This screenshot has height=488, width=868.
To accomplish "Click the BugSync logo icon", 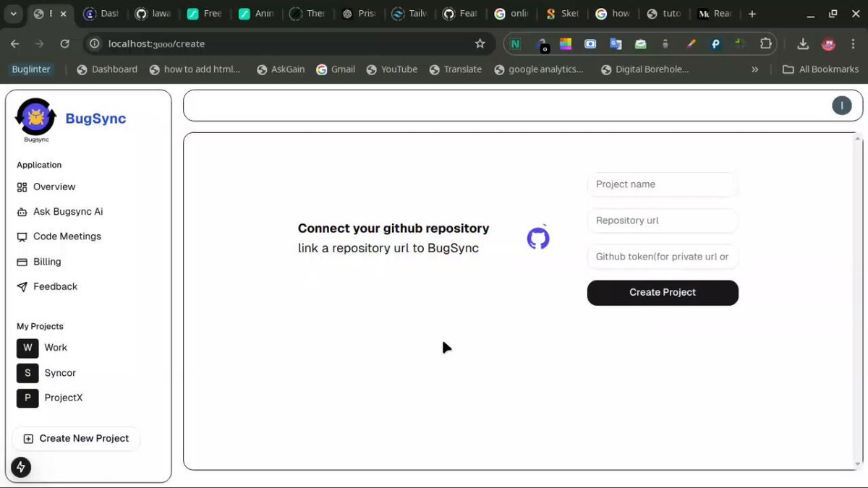I will pyautogui.click(x=35, y=118).
